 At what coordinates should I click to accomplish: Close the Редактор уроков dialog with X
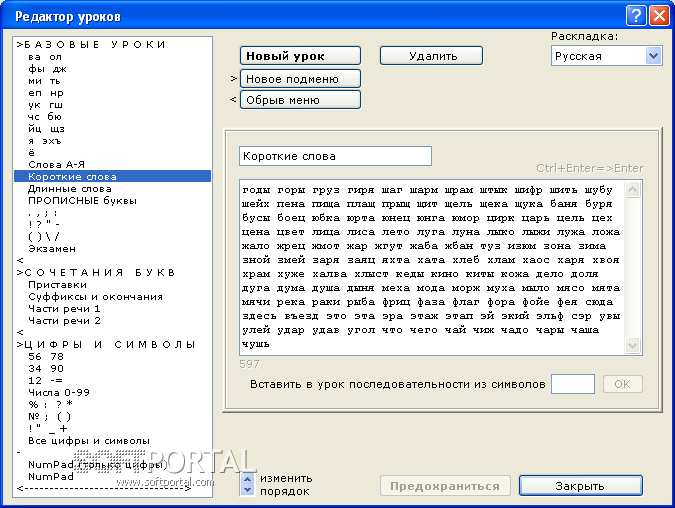click(659, 16)
